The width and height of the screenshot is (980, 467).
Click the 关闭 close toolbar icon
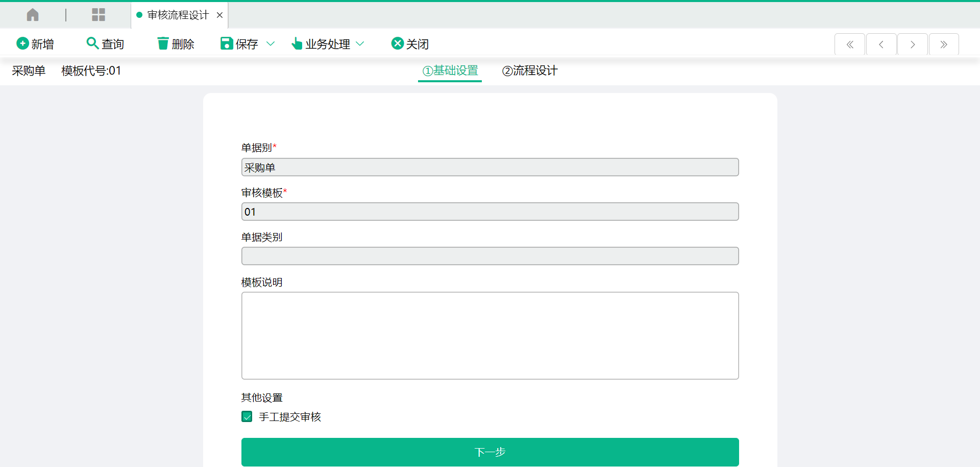(398, 43)
